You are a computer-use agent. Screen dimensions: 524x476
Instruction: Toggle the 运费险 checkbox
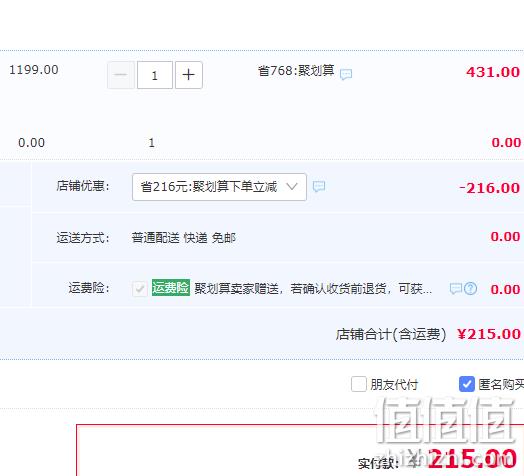pyautogui.click(x=140, y=288)
